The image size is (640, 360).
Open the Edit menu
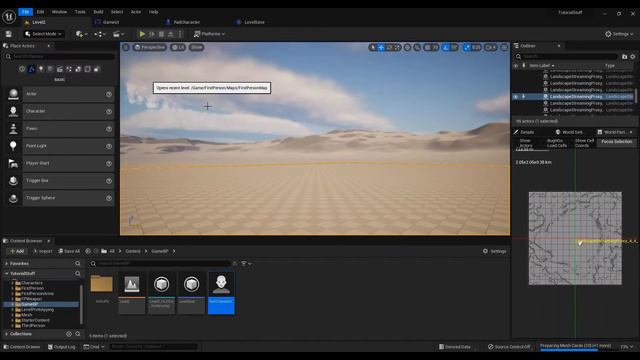click(x=40, y=12)
